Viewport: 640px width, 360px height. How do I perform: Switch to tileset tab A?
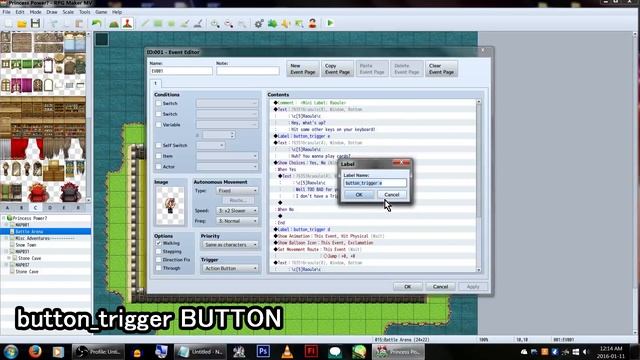pos(7,208)
